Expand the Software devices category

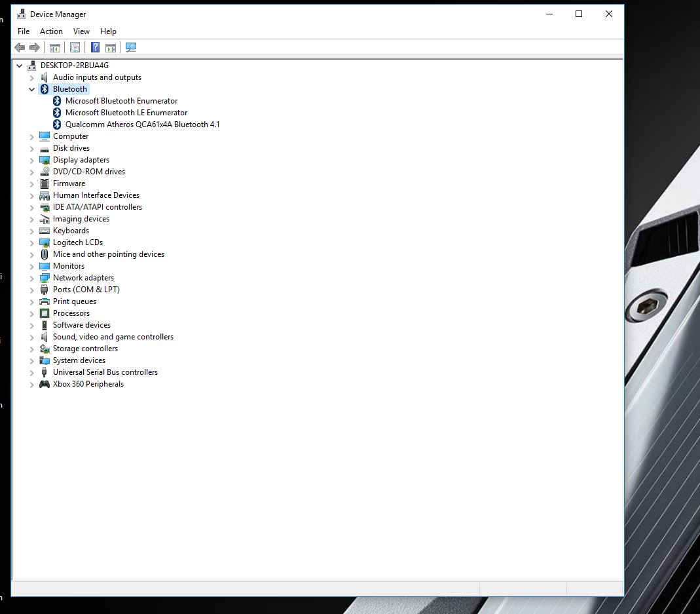coord(31,325)
